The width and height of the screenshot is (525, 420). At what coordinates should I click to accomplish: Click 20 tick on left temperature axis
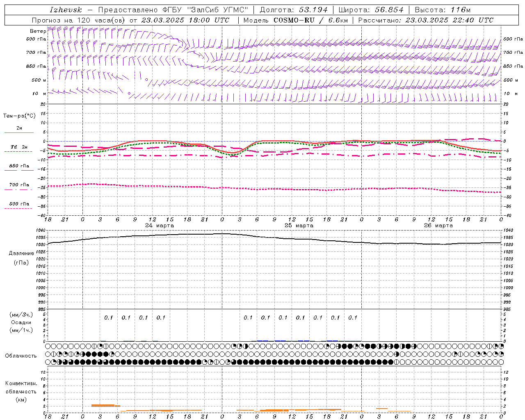pyautogui.click(x=43, y=104)
